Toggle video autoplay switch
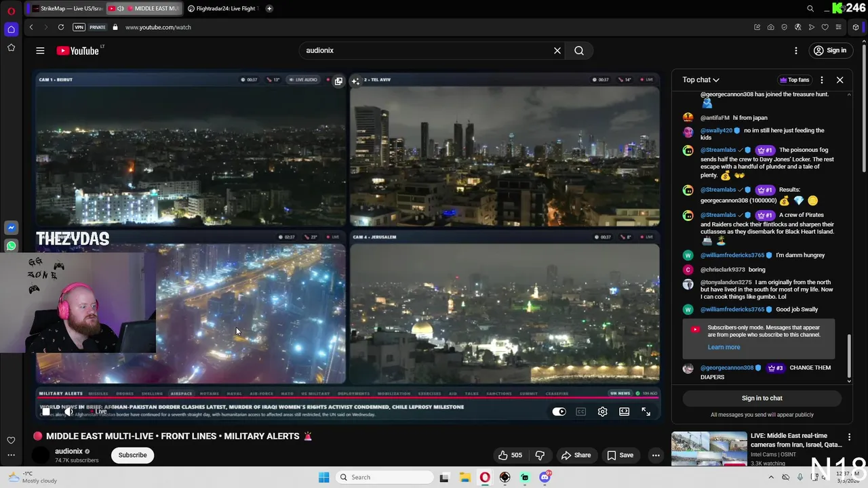Viewport: 868px width, 488px height. (559, 411)
